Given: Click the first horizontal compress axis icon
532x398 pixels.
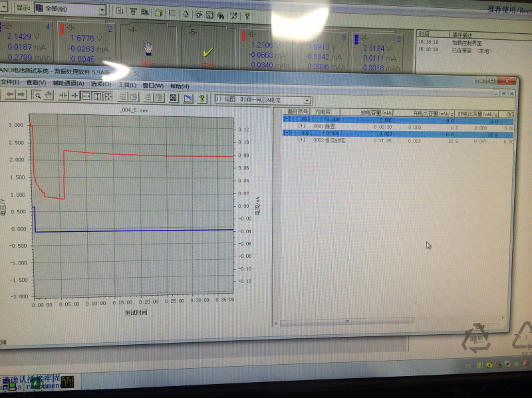Looking at the screenshot, I should (63, 96).
